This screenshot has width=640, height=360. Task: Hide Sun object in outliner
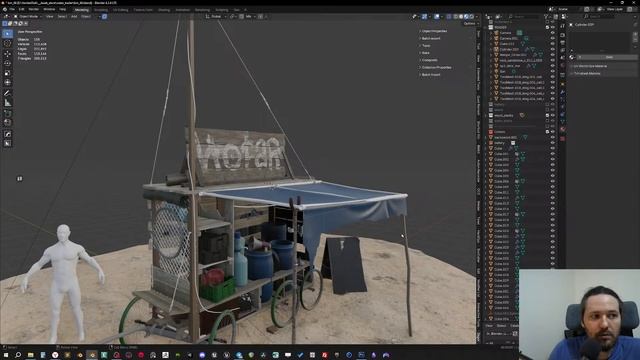[553, 71]
